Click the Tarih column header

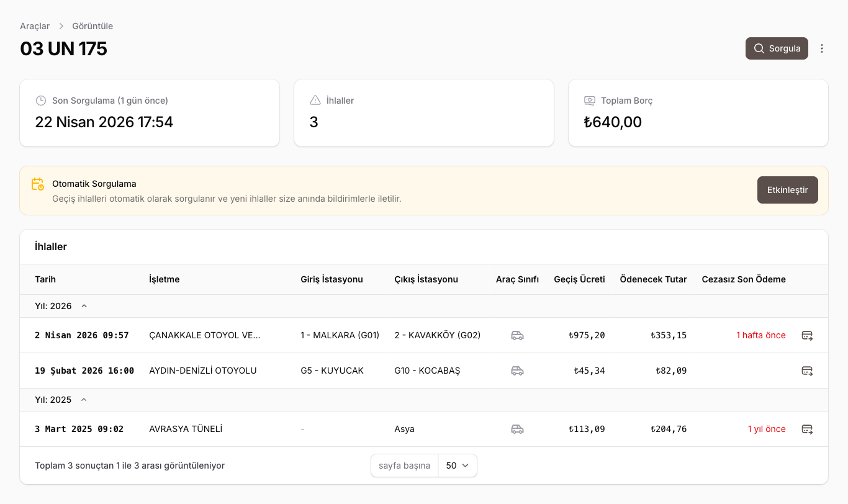click(45, 279)
